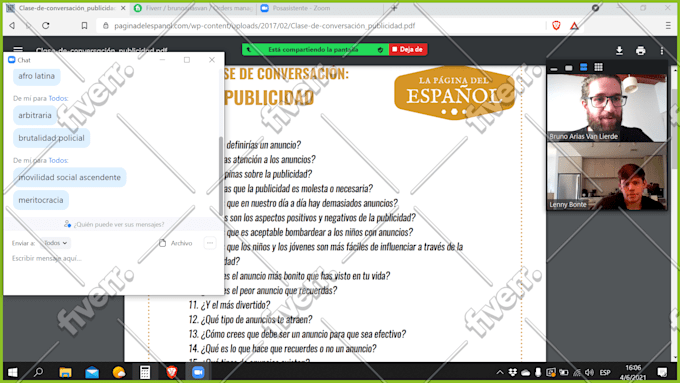Print the PDF document

(x=641, y=51)
